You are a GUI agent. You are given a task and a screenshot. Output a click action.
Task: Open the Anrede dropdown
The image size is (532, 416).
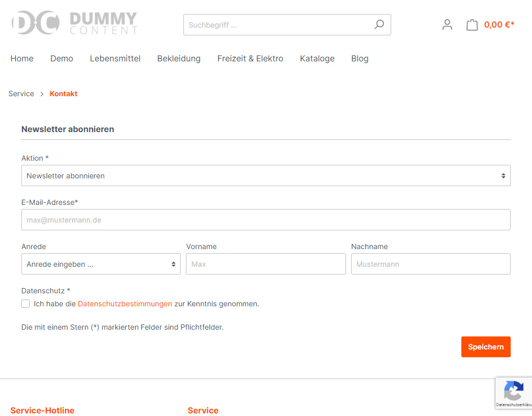point(101,264)
